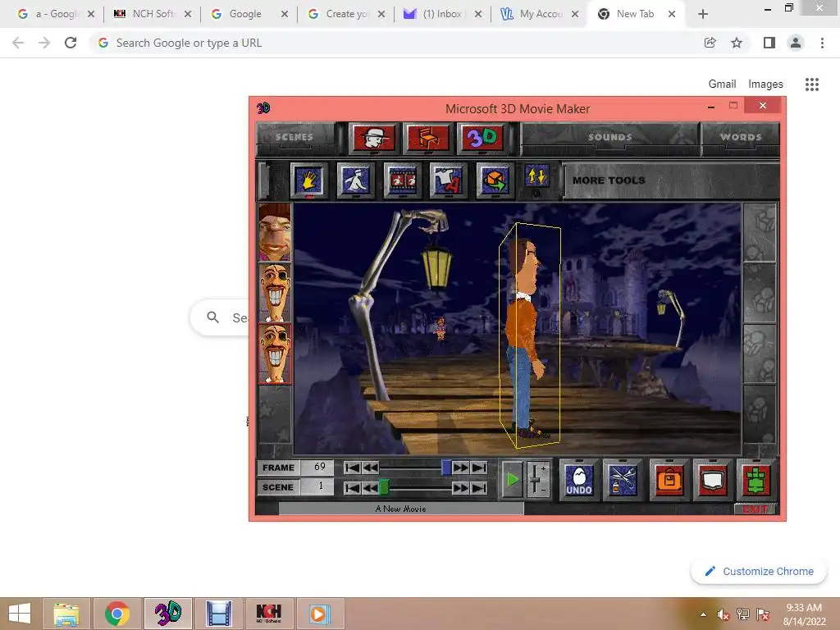This screenshot has width=840, height=630.
Task: Open the Google apps grid
Action: click(x=812, y=84)
